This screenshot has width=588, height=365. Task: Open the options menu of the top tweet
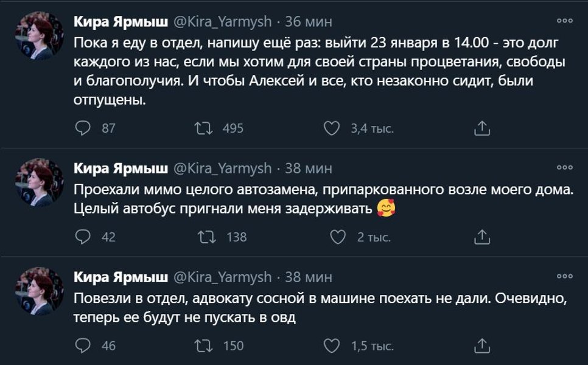[563, 21]
